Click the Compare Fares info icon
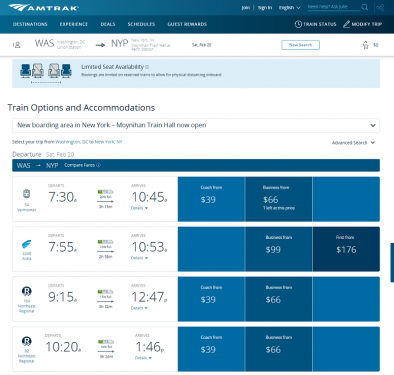 [x=98, y=165]
